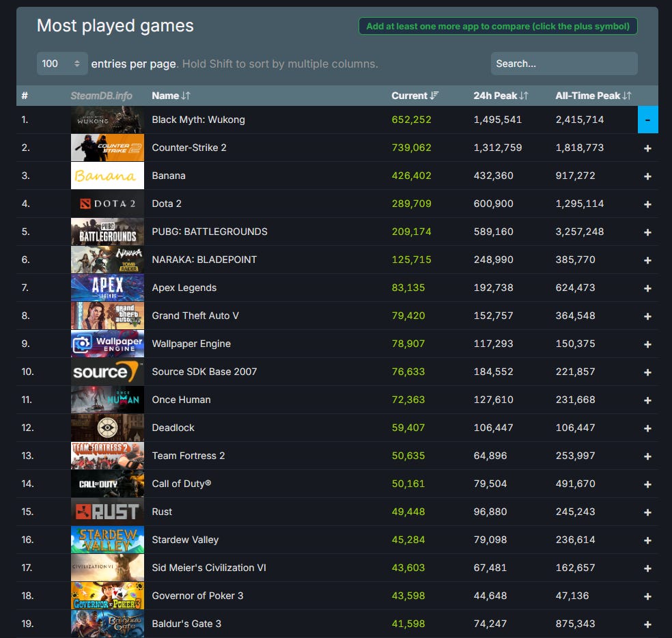672x638 pixels.
Task: Click all-time peak value 3,257,248
Action: click(579, 232)
